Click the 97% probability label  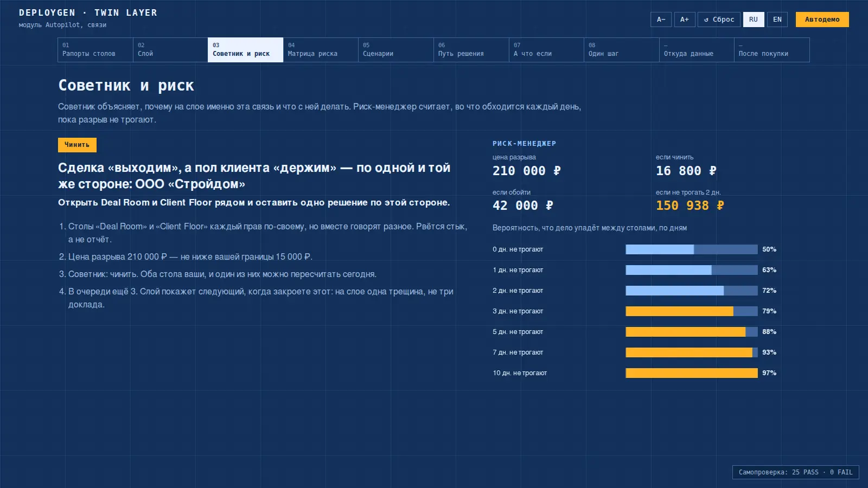pyautogui.click(x=769, y=373)
